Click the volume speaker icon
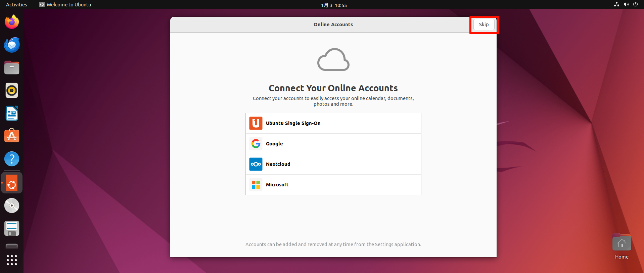The image size is (644, 273). click(x=626, y=5)
